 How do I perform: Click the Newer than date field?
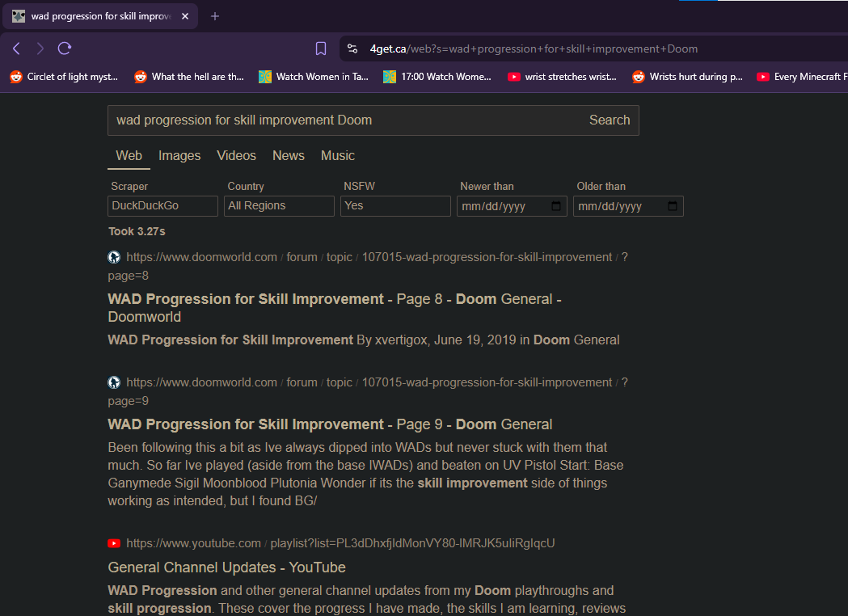(512, 206)
